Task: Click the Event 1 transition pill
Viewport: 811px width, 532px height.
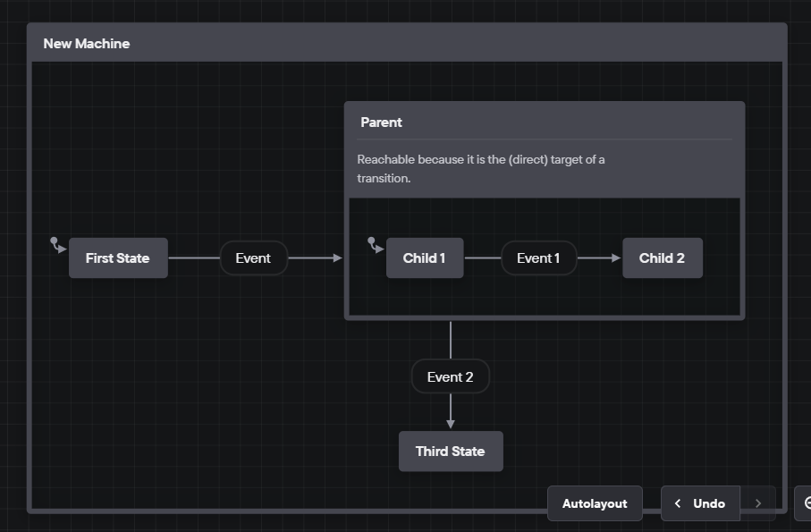Action: coord(538,258)
